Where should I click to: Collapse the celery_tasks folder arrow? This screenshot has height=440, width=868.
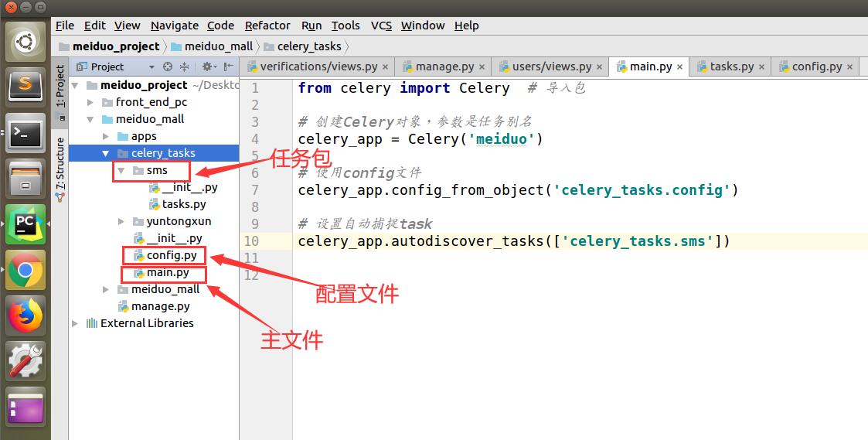coord(106,154)
